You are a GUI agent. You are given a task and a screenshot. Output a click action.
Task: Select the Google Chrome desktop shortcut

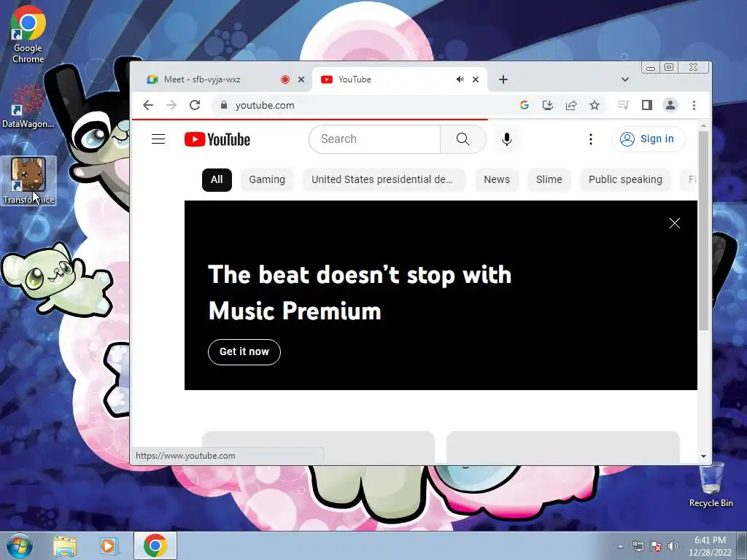(x=28, y=34)
